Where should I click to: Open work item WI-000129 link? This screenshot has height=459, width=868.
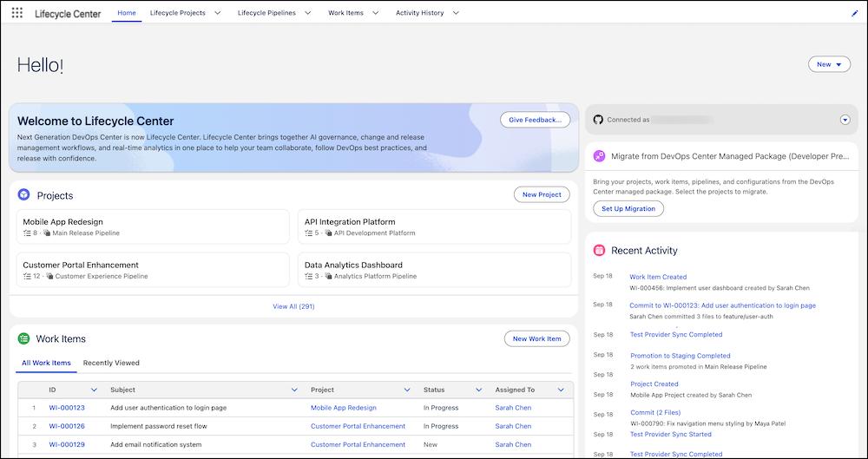coord(67,444)
